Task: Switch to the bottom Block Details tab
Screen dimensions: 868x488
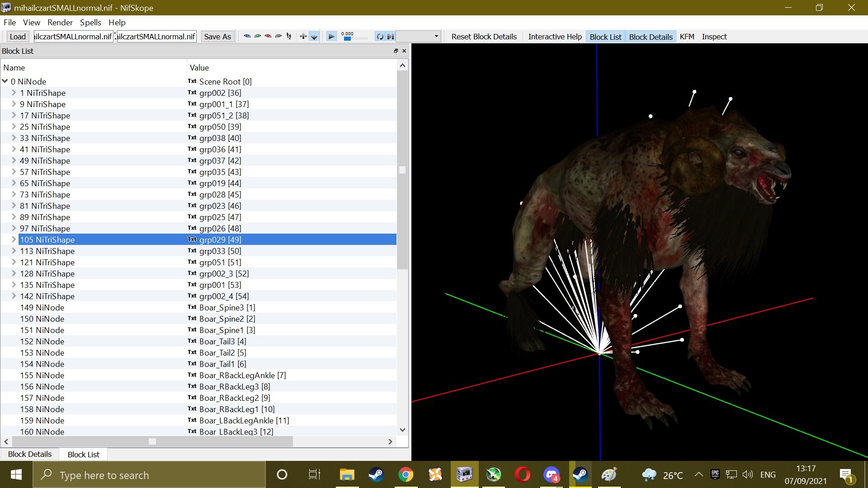Action: 30,454
